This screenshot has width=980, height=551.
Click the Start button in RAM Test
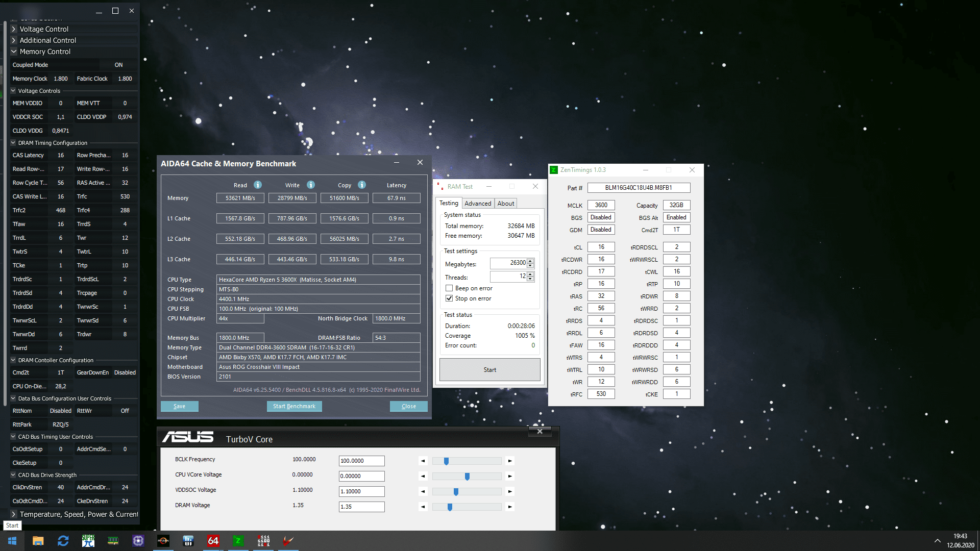click(489, 370)
